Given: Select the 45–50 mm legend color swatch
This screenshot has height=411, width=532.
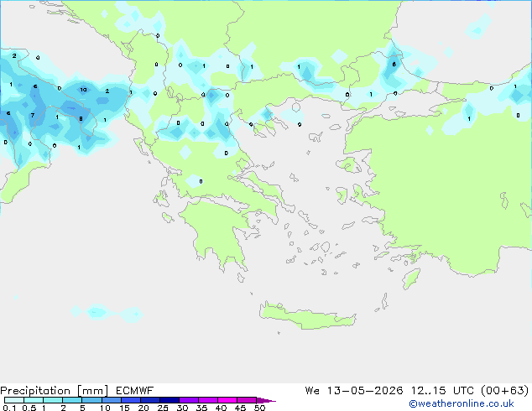Looking at the screenshot, I should (247, 400).
